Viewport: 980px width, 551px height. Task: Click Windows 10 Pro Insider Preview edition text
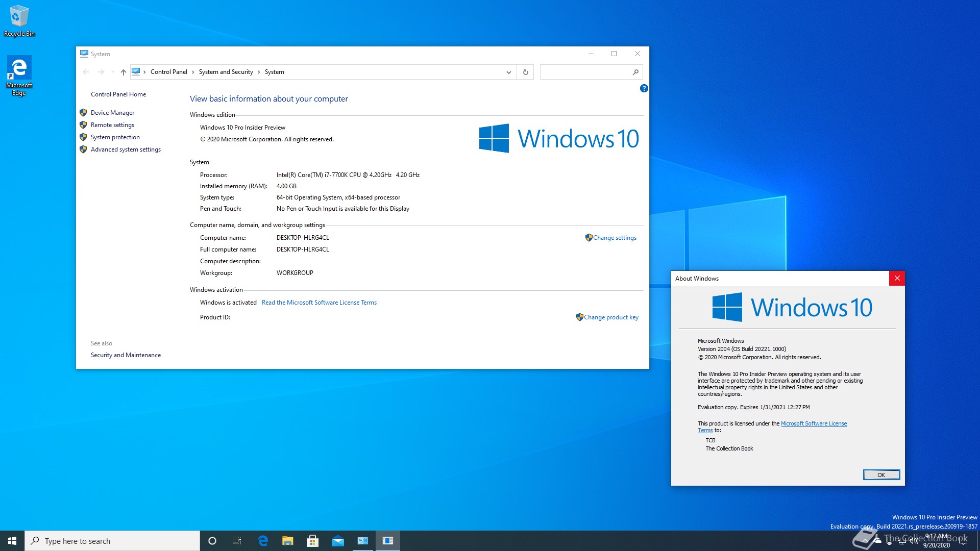tap(242, 128)
